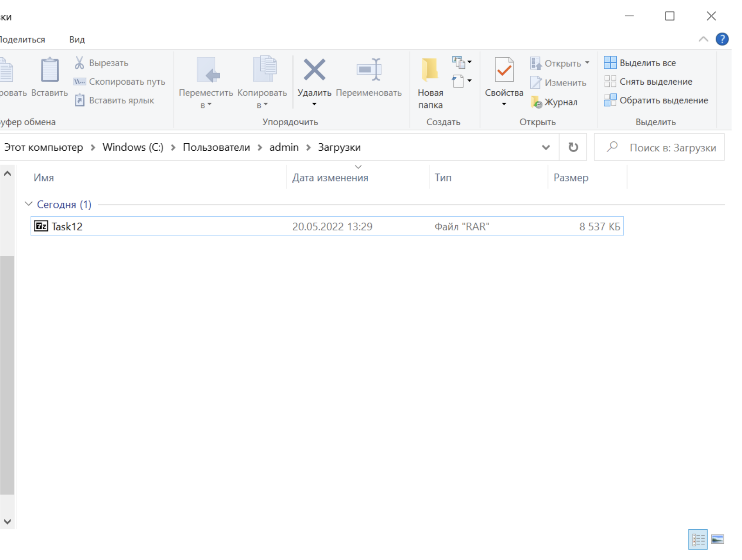
Task: Click Вставить ярлык icon
Action: pos(80,100)
